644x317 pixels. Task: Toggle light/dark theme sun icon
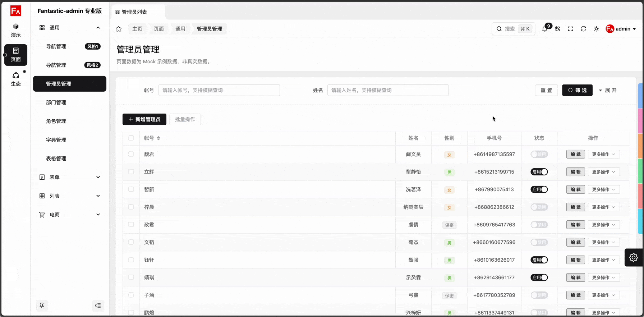tap(596, 29)
